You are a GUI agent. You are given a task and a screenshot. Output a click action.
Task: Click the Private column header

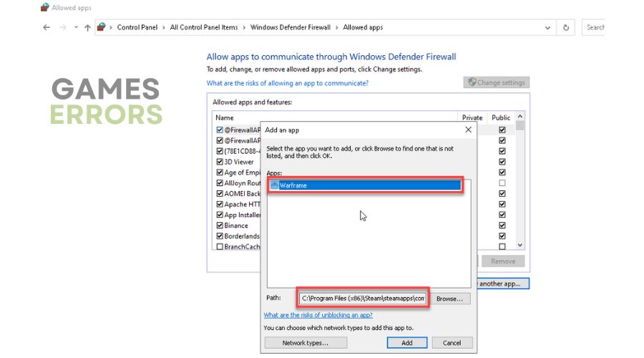(x=472, y=117)
